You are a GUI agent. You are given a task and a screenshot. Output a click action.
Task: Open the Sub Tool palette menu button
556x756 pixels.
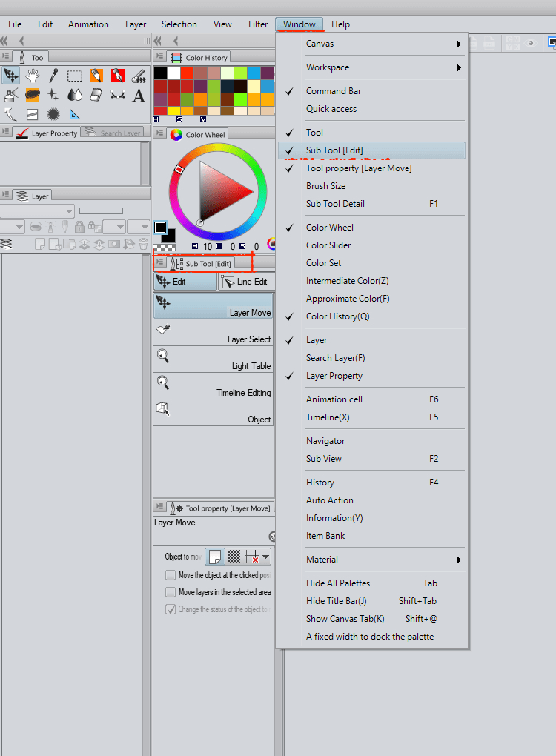159,262
